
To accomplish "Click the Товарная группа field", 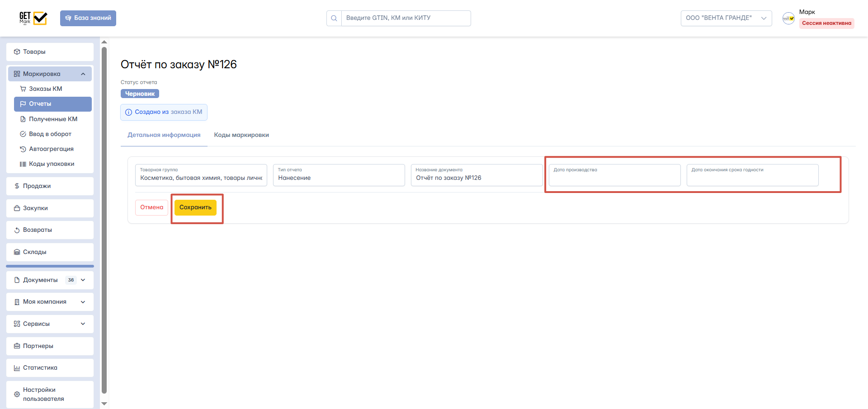I will (201, 175).
